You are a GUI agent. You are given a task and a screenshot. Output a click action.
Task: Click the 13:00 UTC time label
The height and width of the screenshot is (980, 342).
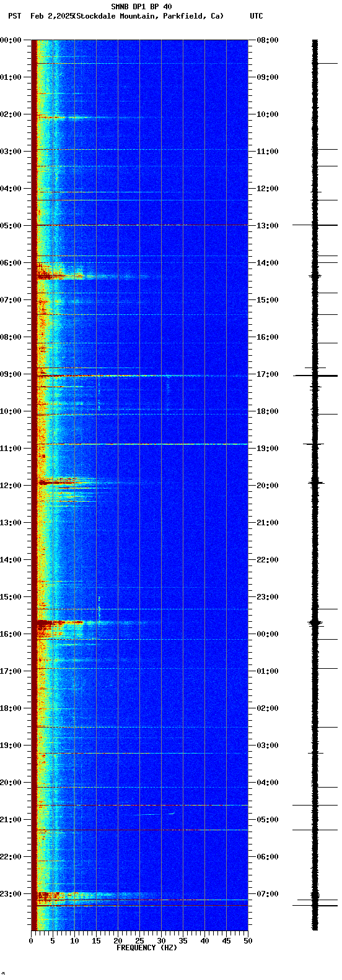click(x=268, y=226)
